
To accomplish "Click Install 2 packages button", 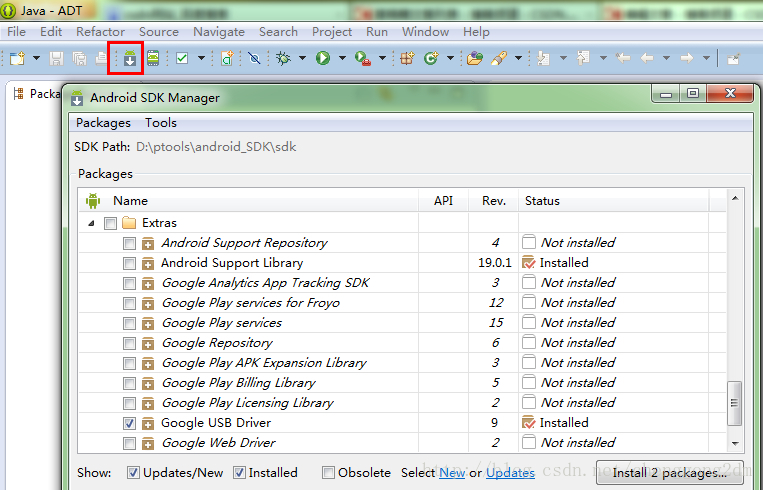I will [670, 472].
